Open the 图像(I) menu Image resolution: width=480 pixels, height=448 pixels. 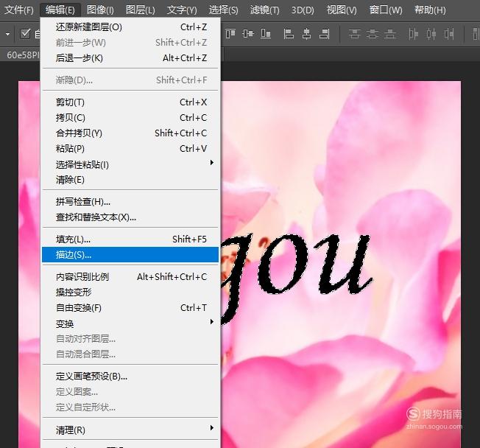click(x=100, y=10)
